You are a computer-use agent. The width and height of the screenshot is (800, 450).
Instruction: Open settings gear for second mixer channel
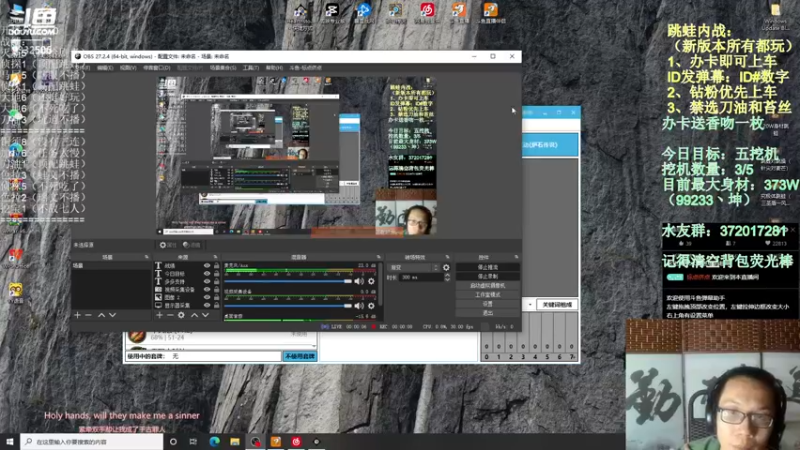click(371, 306)
